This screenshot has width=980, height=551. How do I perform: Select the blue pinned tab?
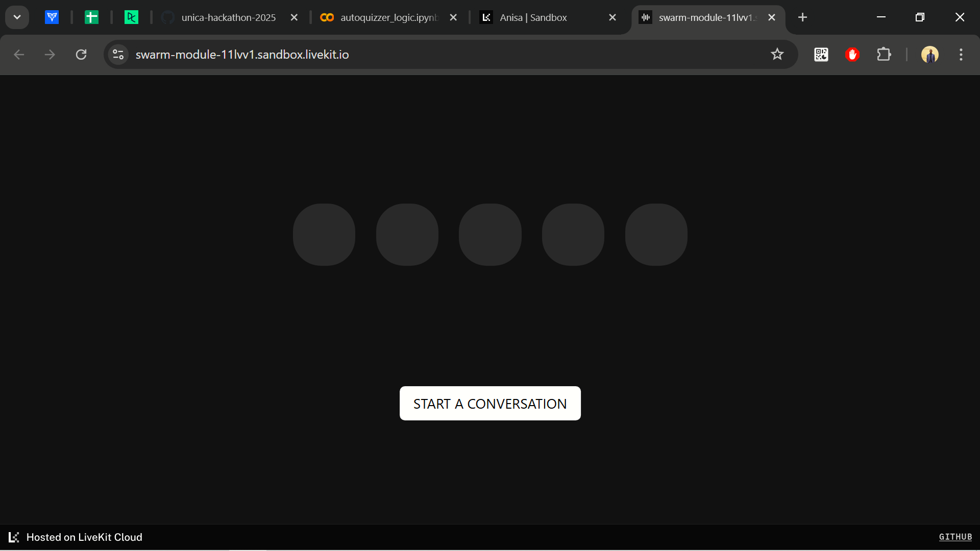pyautogui.click(x=52, y=17)
